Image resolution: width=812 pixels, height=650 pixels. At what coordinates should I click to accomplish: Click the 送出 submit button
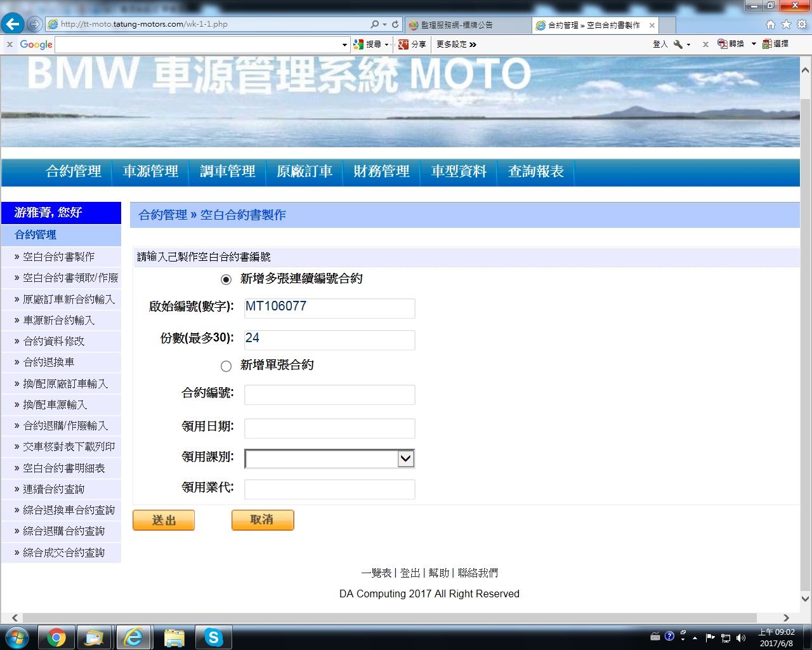164,520
